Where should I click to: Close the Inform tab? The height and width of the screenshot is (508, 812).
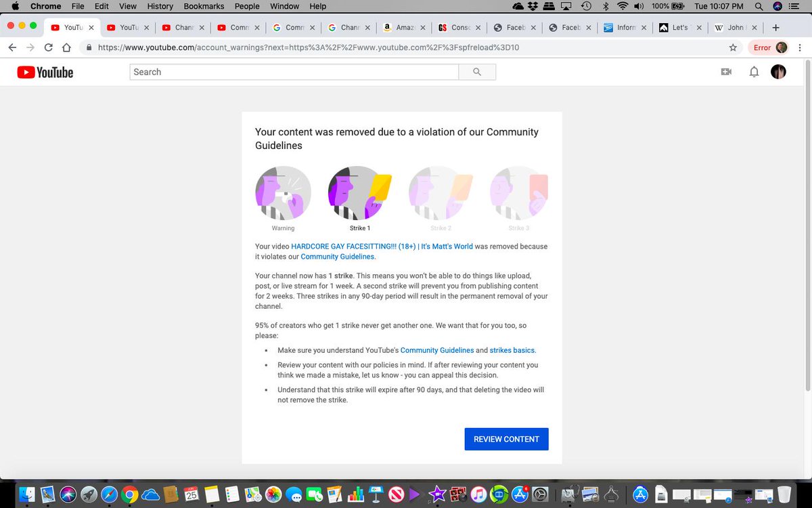coord(643,28)
